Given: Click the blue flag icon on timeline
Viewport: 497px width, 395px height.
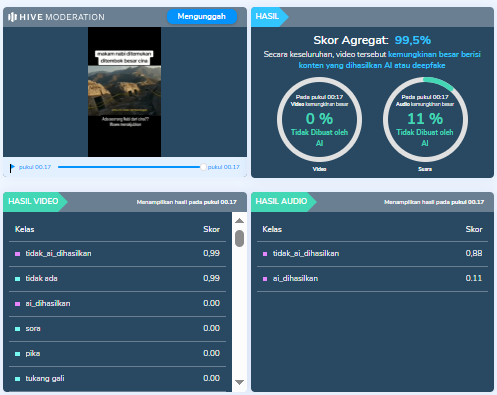Looking at the screenshot, I should (x=12, y=168).
